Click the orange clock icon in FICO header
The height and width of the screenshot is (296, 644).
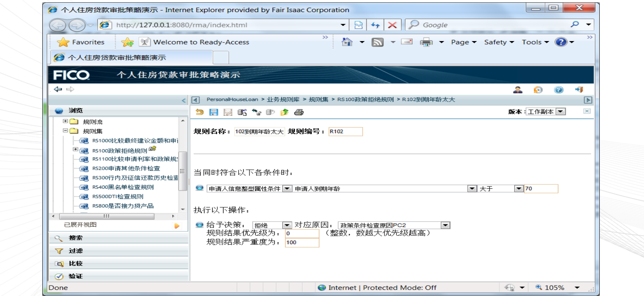pos(538,90)
